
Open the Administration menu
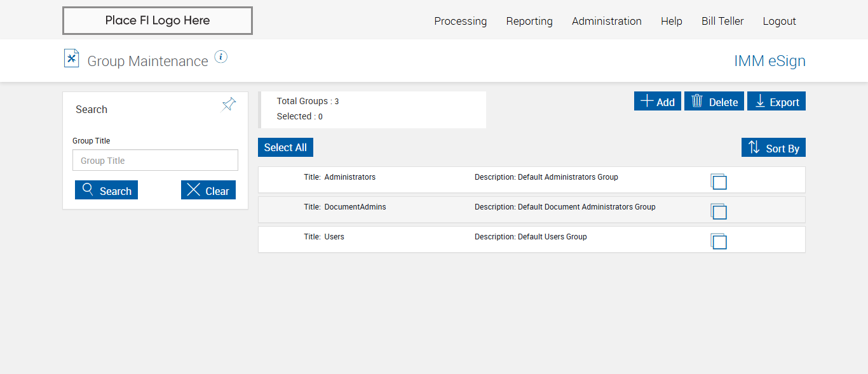click(x=606, y=21)
